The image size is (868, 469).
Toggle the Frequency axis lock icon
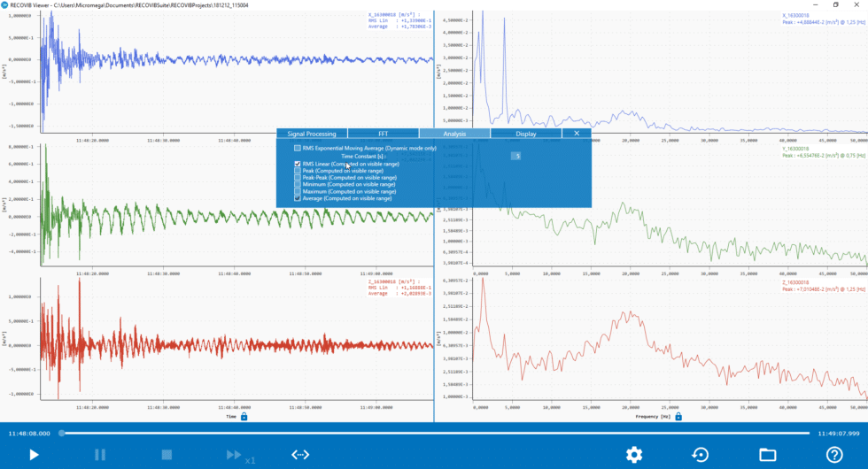click(x=678, y=416)
